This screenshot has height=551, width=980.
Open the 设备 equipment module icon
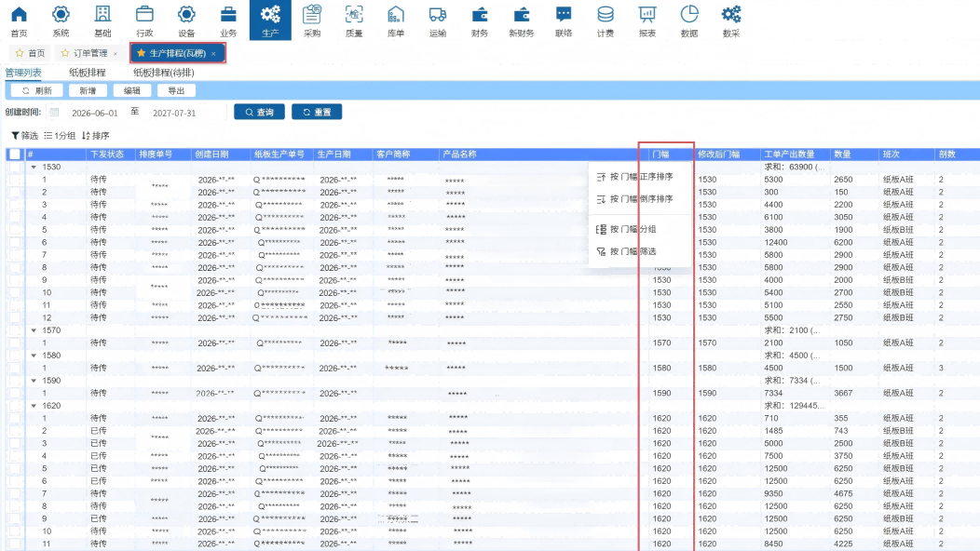pos(186,20)
